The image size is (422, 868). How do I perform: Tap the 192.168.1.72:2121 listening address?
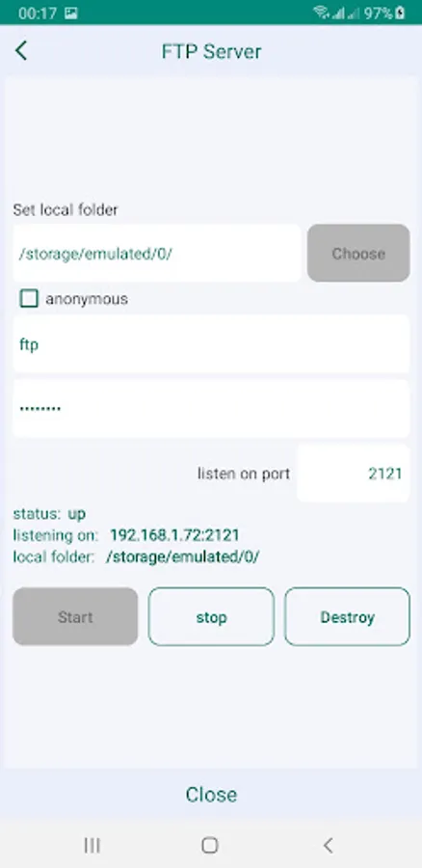click(x=174, y=535)
